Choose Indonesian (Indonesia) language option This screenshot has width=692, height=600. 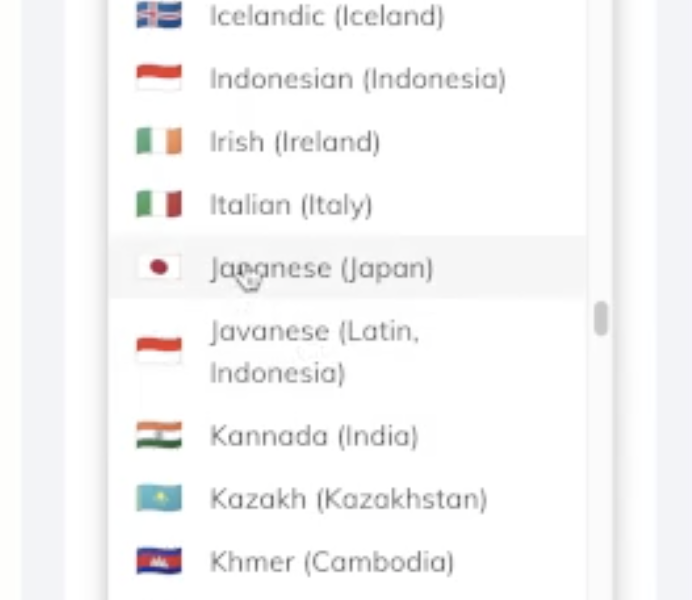[x=357, y=79]
